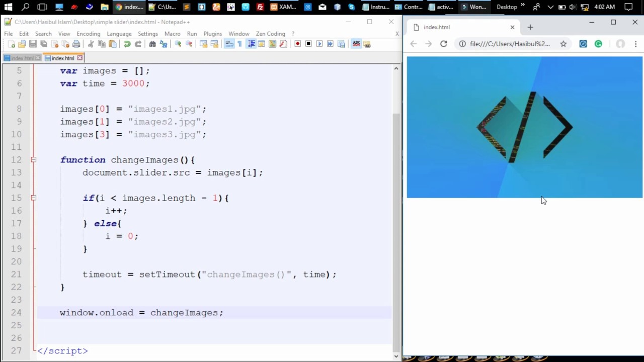Open Task View on the taskbar
Image resolution: width=644 pixels, height=362 pixels.
tap(42, 7)
